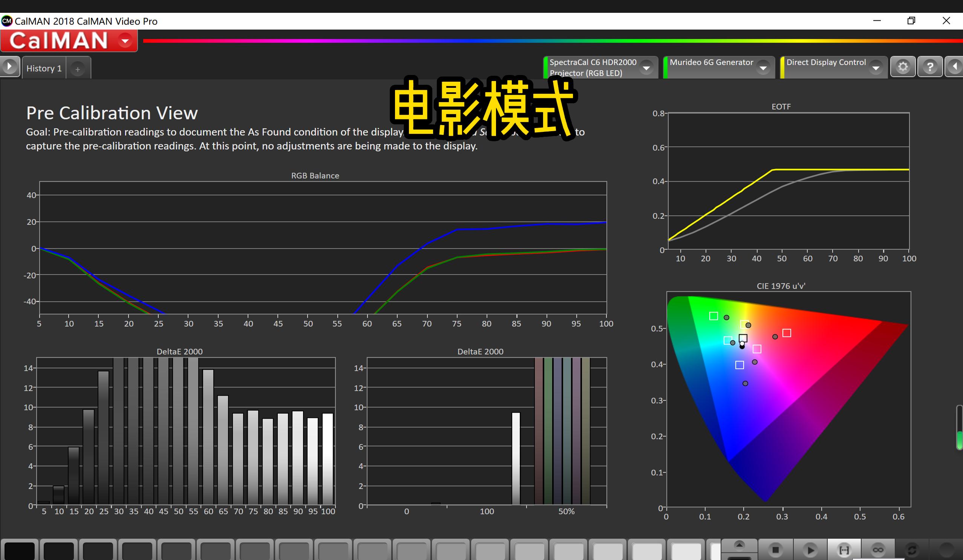Switch to the History 1 tab

point(44,68)
